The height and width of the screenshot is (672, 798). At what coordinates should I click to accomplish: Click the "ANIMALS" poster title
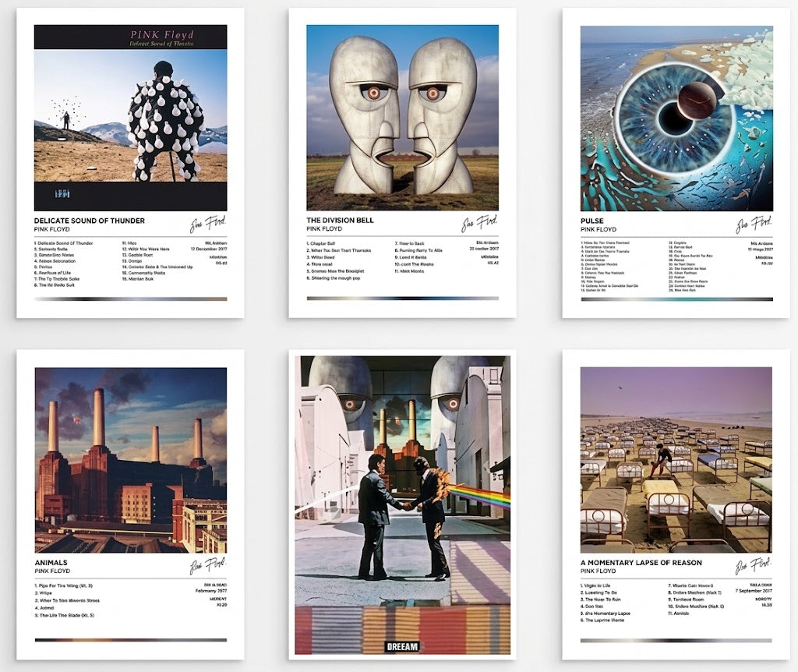pyautogui.click(x=51, y=563)
